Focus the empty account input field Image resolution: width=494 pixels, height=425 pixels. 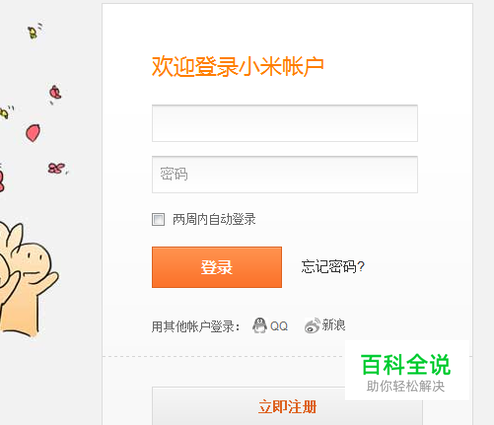click(x=285, y=123)
